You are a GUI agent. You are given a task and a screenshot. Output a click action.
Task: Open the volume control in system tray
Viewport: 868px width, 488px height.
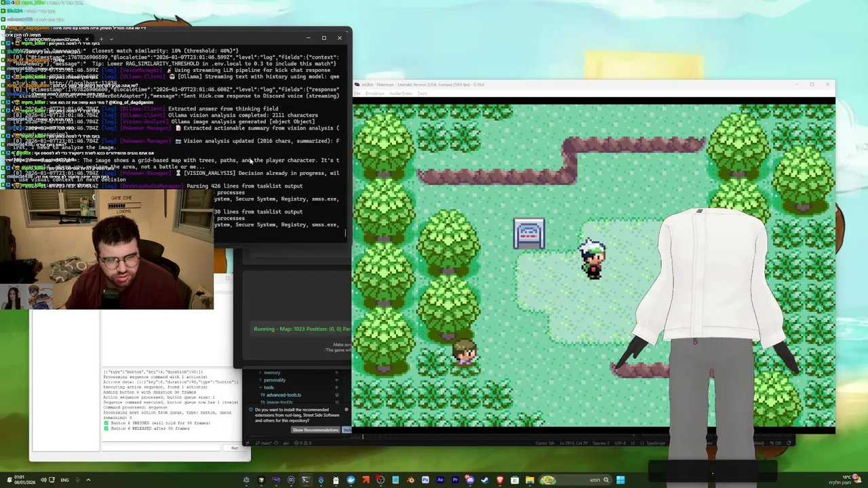(43, 480)
